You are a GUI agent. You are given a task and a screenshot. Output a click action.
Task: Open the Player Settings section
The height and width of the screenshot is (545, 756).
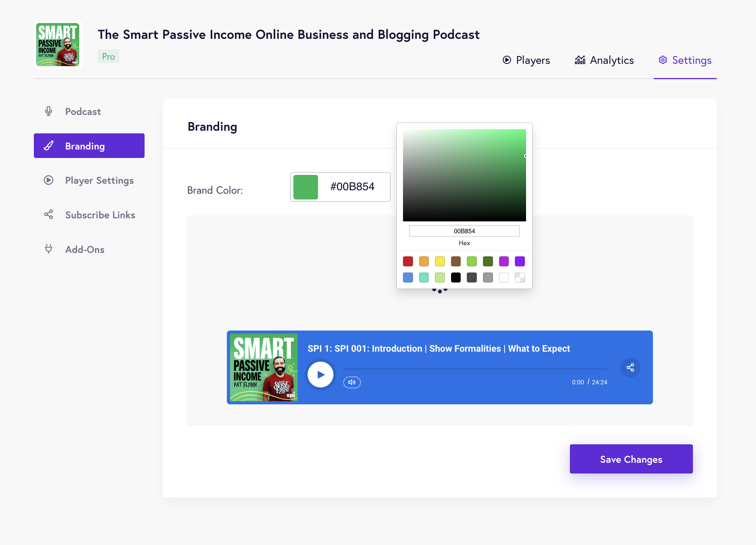tap(89, 180)
